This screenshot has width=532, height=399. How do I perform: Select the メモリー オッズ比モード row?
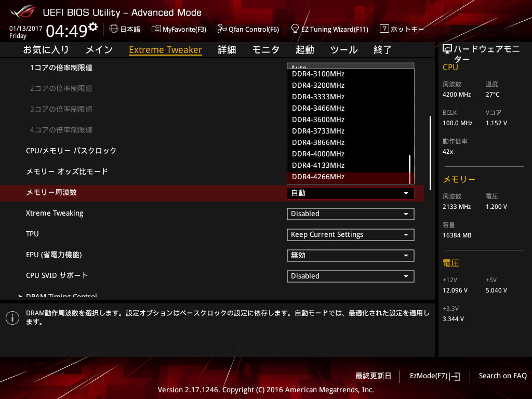67,171
